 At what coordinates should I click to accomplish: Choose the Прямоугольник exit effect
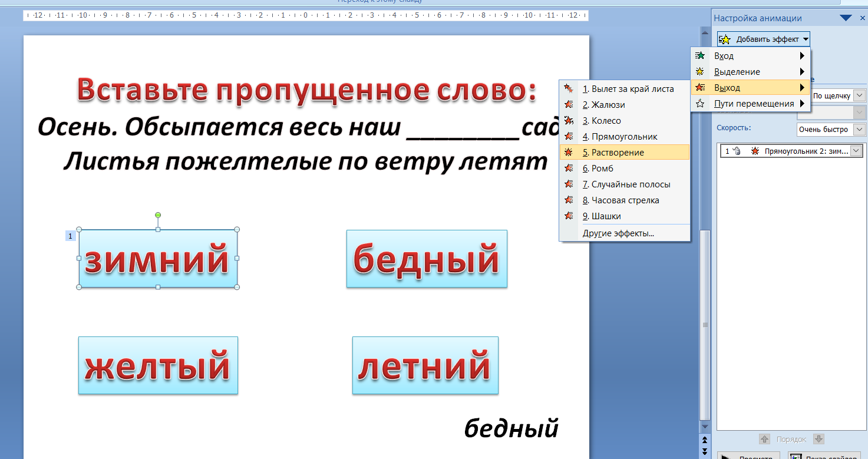click(x=624, y=137)
